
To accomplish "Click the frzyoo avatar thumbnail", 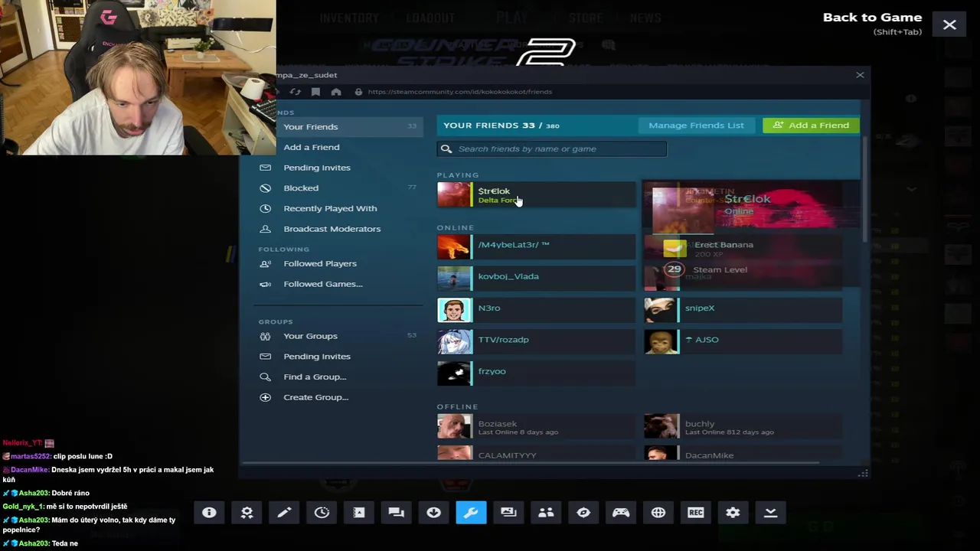I will coord(455,373).
